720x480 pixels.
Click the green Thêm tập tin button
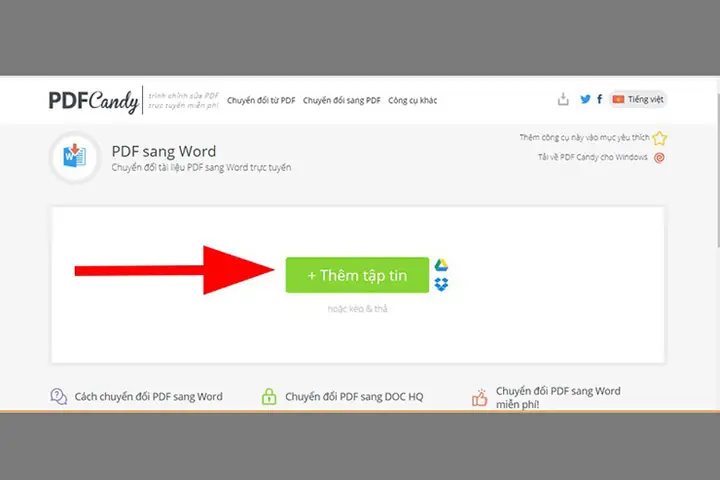tap(357, 275)
